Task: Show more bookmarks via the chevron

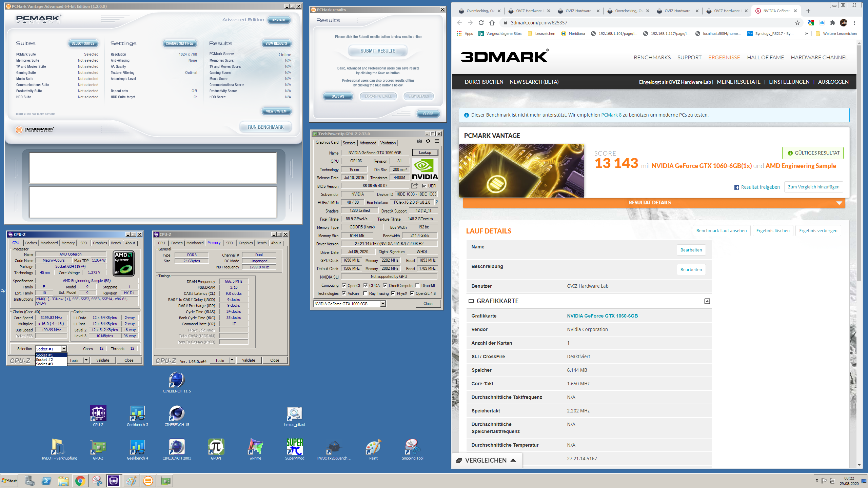Action: pyautogui.click(x=806, y=34)
